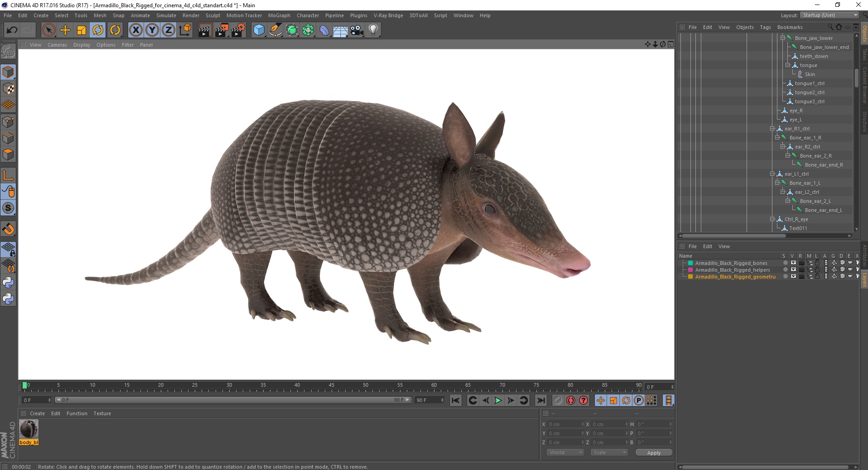Image resolution: width=868 pixels, height=470 pixels.
Task: Collapse the tongue object node
Action: tap(788, 65)
